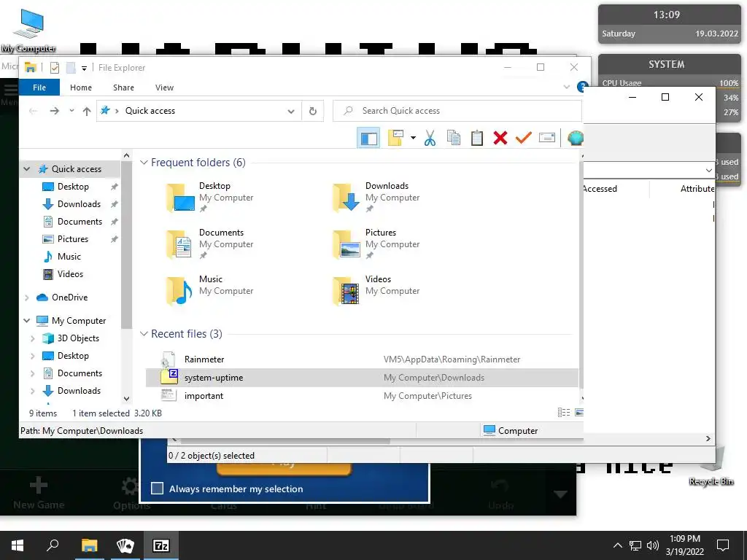This screenshot has height=560, width=747.
Task: Open the Pictures frequent folder icon
Action: coord(346,244)
